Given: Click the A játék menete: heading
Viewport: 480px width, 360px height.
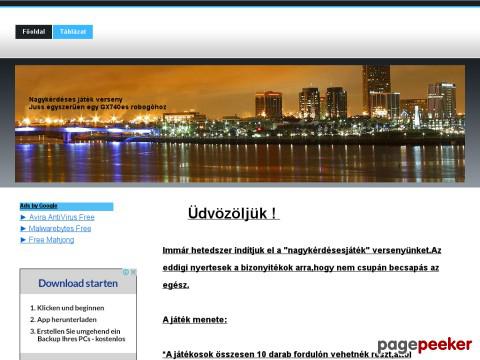Looking at the screenshot, I should click(x=195, y=320).
